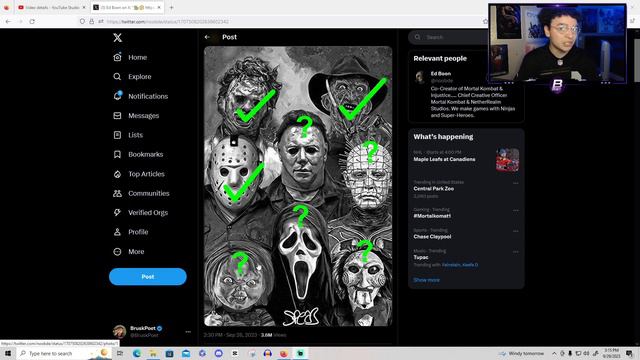Screen dimensions: 640x360
Task: Open the Chase Claypool trend
Action: coord(432,237)
